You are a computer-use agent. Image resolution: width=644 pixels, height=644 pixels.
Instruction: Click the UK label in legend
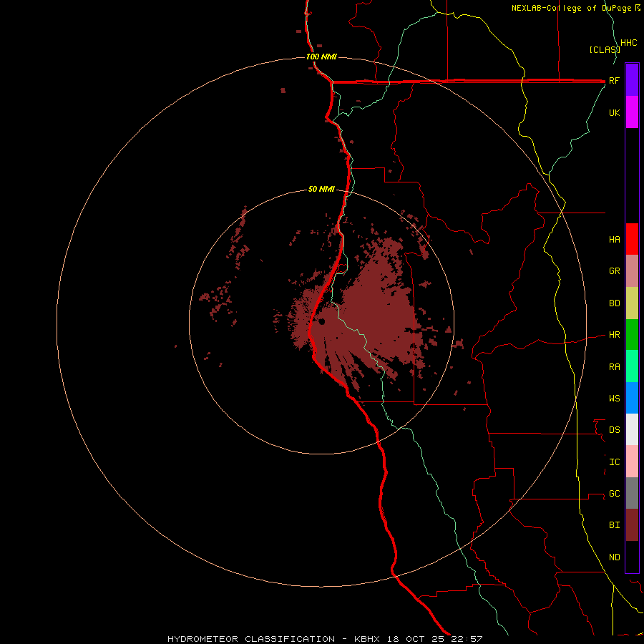coord(614,112)
